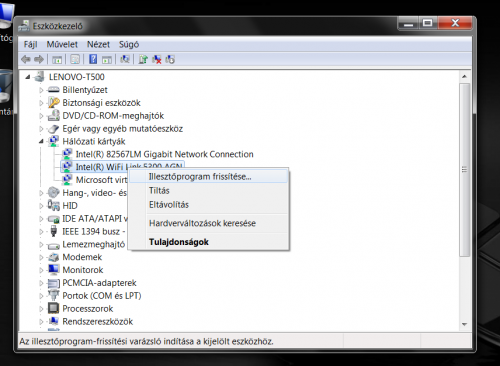Screen dimensions: 500x366
Task: Expand the Biztonsági eszközök category
Action: [41, 103]
